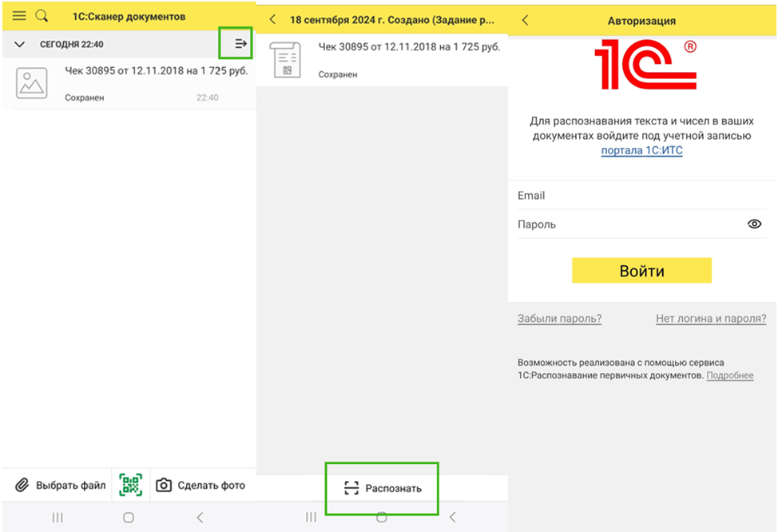
Task: Tap the 22:40 timestamp in the receipt row
Action: 208,97
